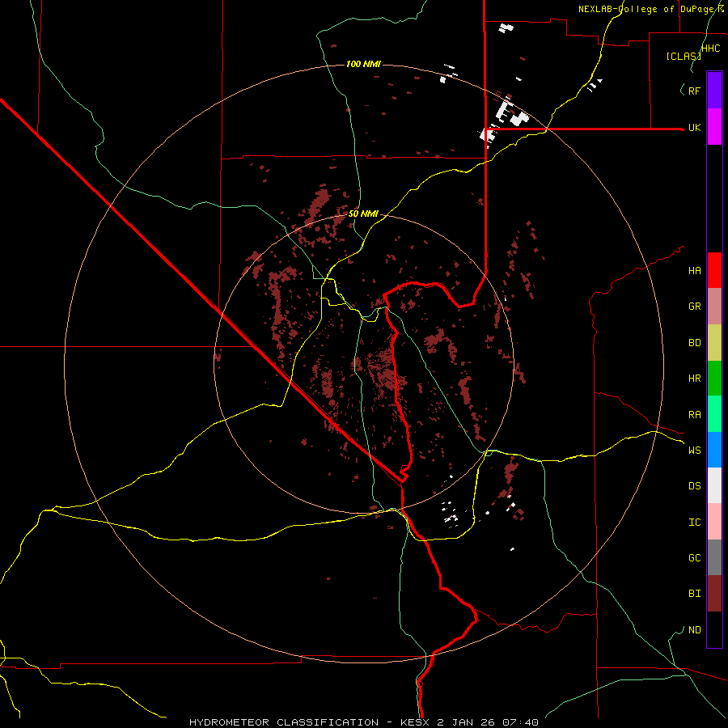Click the pink GR legend swatch
Viewport: 728px width, 728px height.
tap(714, 307)
